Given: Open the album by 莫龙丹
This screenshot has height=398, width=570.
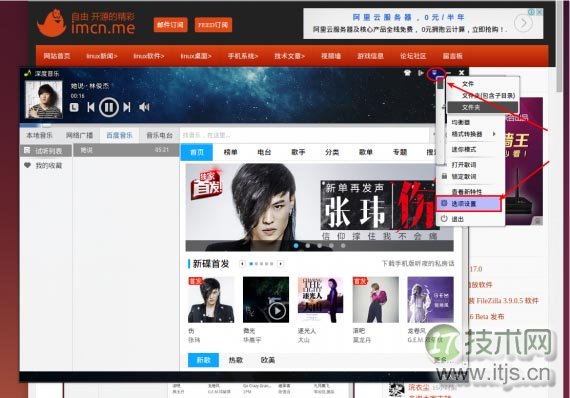Looking at the screenshot, I should tap(376, 300).
